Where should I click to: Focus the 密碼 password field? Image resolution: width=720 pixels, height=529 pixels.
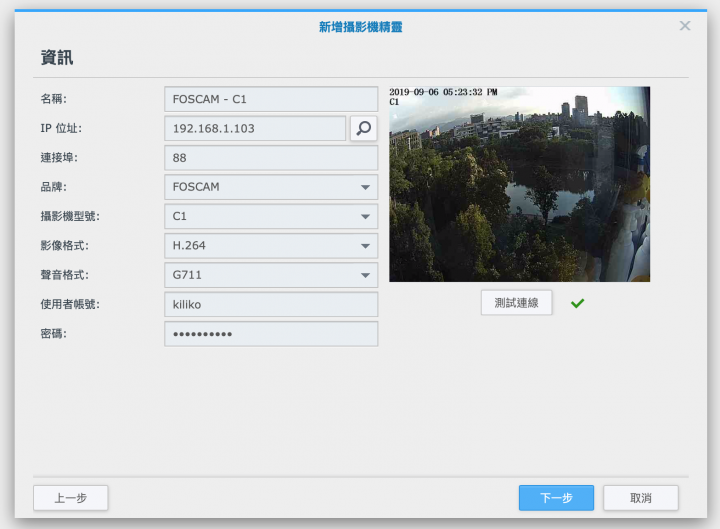271,334
